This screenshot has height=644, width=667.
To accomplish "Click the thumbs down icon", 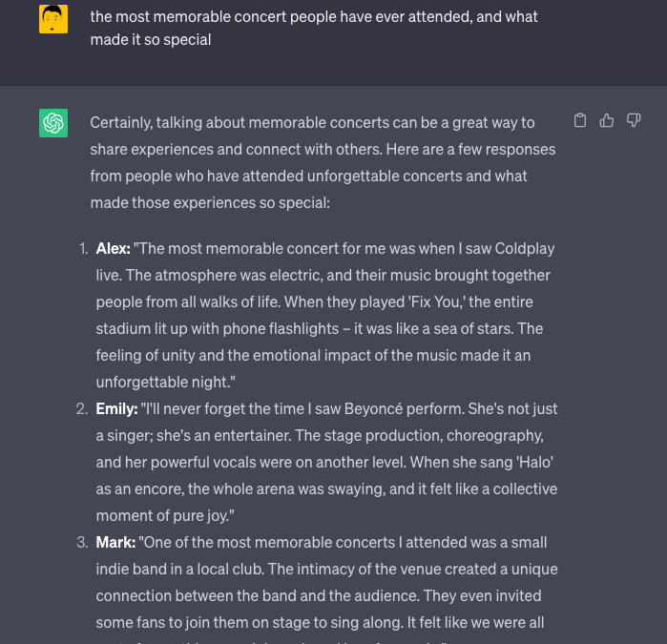I will pyautogui.click(x=634, y=120).
